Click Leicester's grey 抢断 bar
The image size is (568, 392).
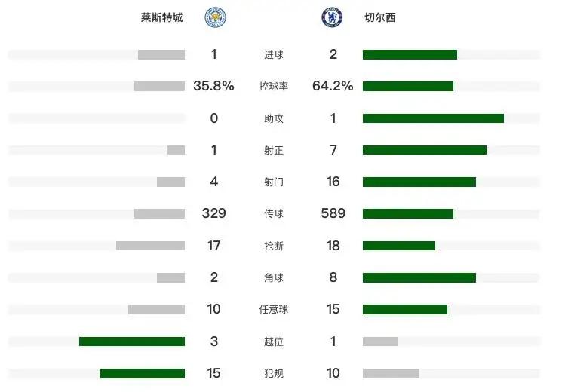[x=150, y=246]
